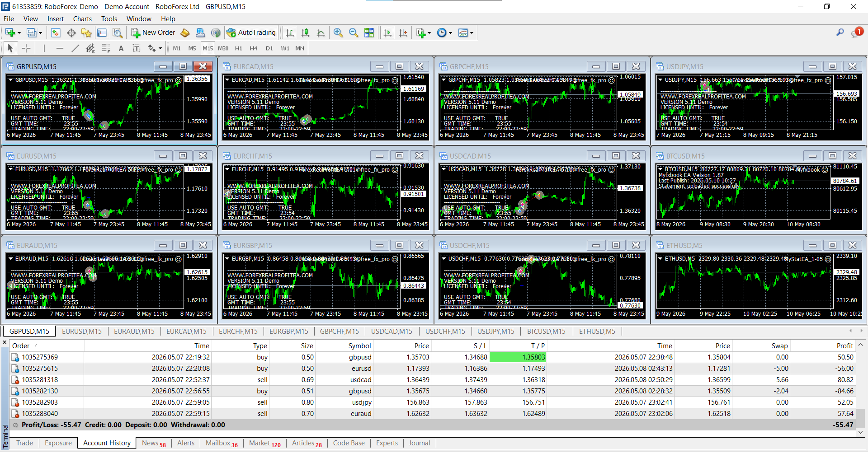This screenshot has height=453, width=868.
Task: Expand the templates dropdown arrow
Action: (x=472, y=33)
